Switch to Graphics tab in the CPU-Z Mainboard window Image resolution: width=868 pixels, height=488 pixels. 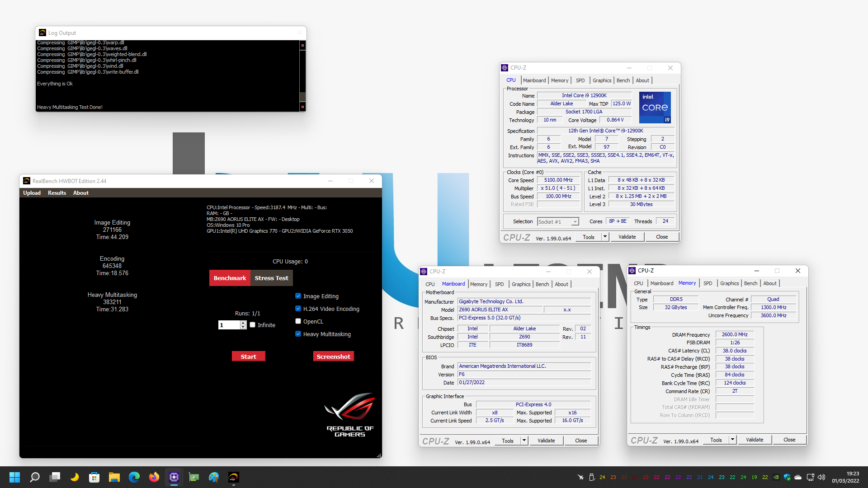tap(521, 284)
